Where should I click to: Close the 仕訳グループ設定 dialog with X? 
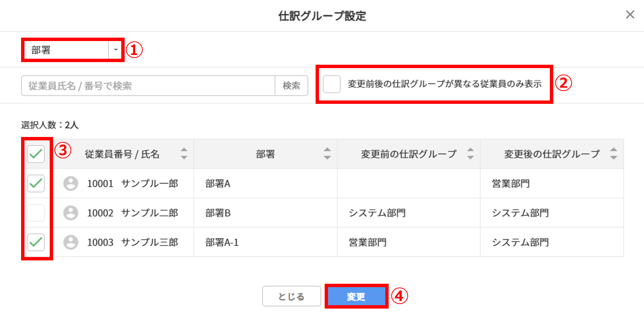pos(630,15)
